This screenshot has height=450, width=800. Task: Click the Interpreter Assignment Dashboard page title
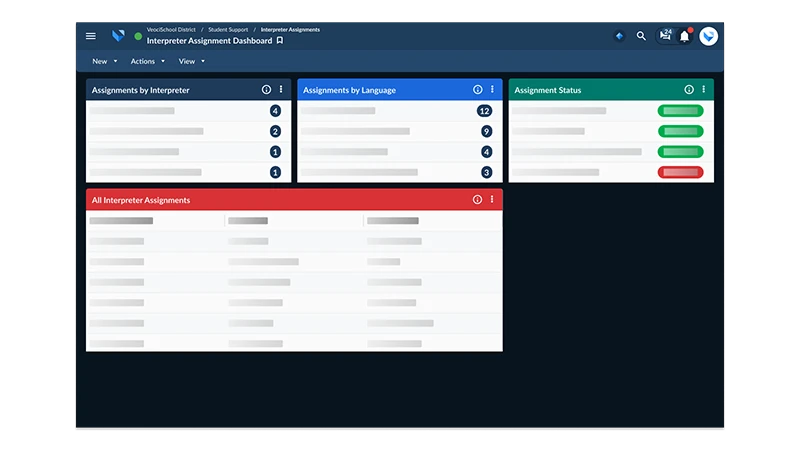[x=209, y=41]
